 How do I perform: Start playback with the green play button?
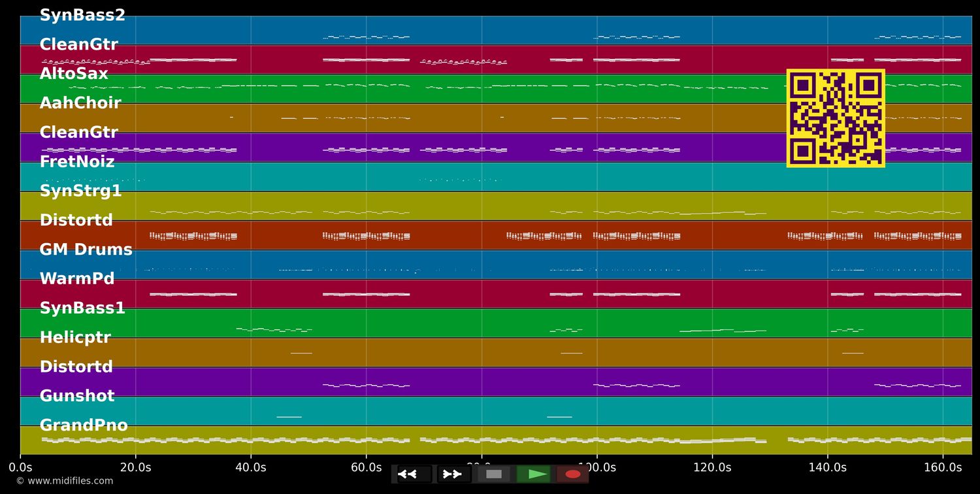(533, 474)
